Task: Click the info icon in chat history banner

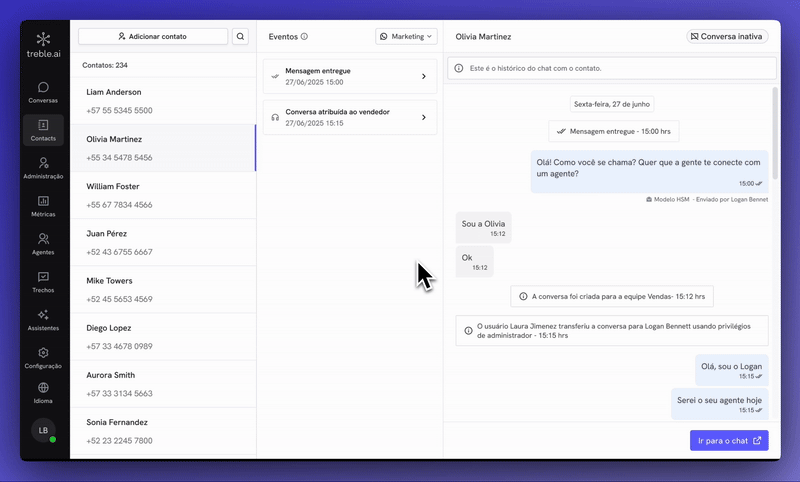Action: point(459,68)
